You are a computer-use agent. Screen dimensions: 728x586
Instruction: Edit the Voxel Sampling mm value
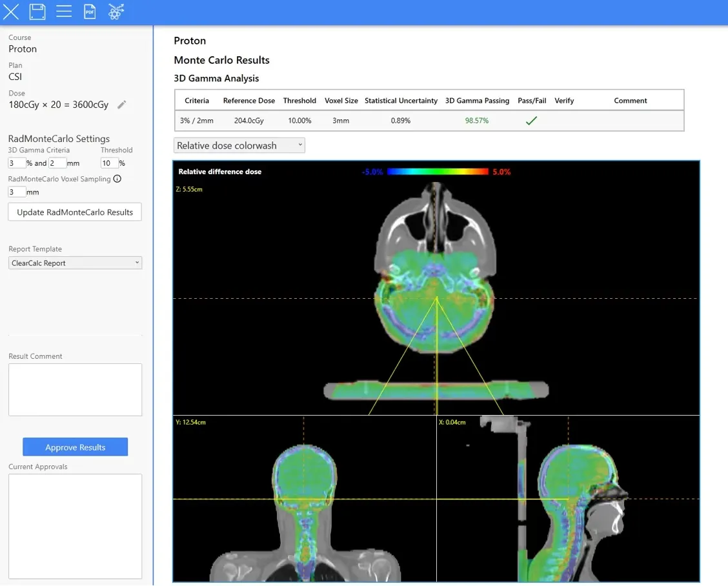17,192
